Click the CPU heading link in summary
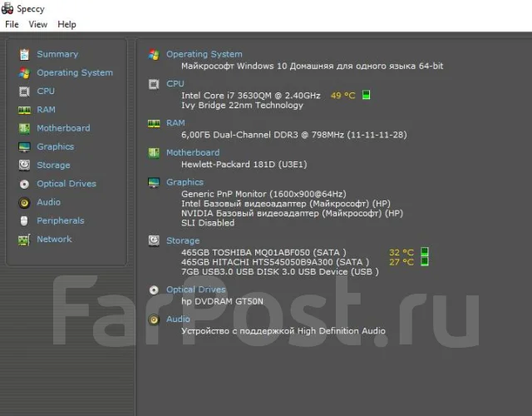The height and width of the screenshot is (416, 532). pos(175,83)
